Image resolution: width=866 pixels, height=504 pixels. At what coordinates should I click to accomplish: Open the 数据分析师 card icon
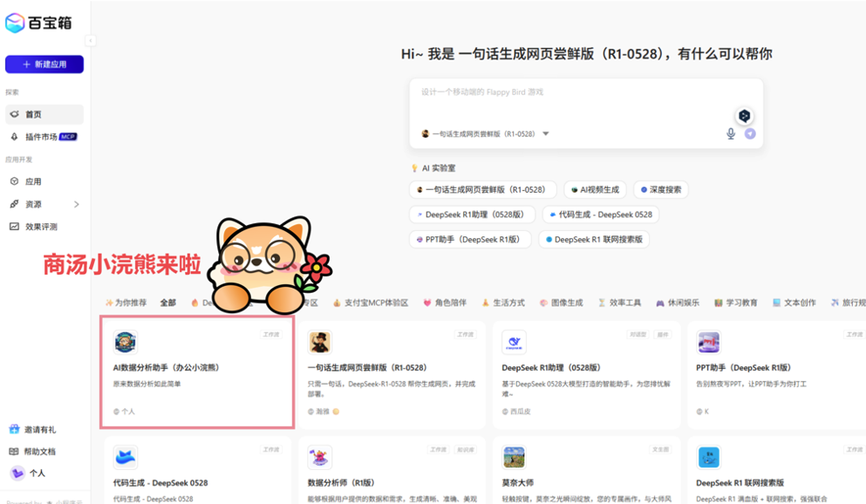pyautogui.click(x=320, y=457)
